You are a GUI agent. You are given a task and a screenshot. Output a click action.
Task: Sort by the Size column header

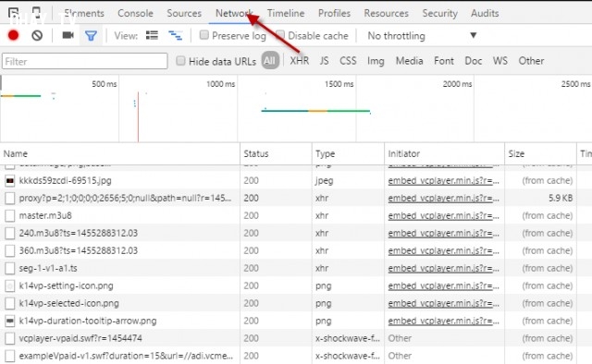click(540, 154)
